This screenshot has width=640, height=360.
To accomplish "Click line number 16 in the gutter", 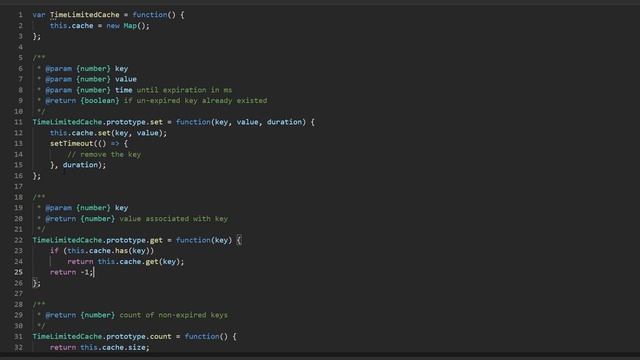I will pos(19,176).
